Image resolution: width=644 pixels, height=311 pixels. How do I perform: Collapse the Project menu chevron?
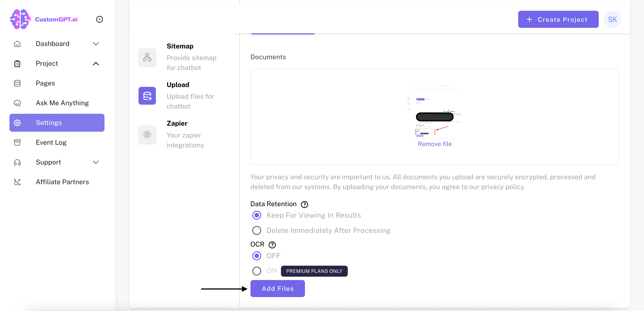(96, 64)
